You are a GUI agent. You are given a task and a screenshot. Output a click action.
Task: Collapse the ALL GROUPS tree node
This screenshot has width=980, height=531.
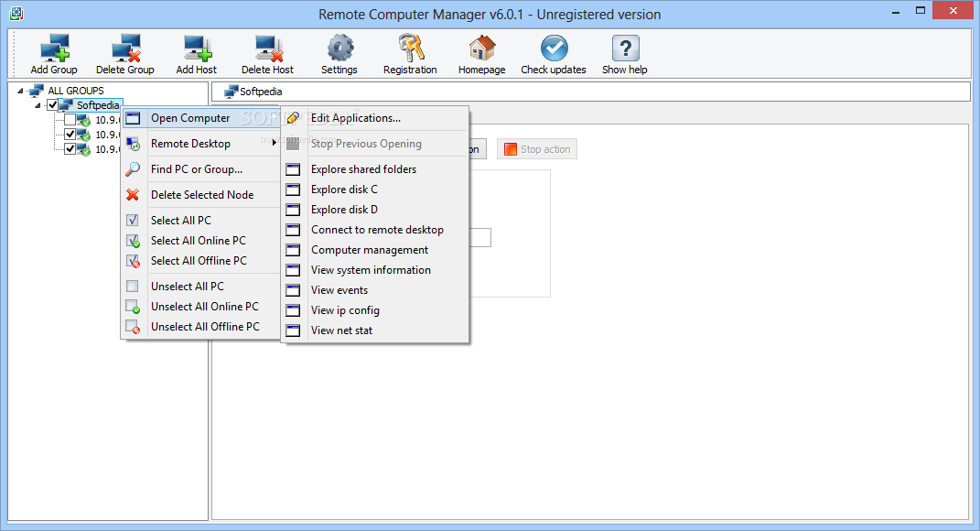click(x=20, y=91)
